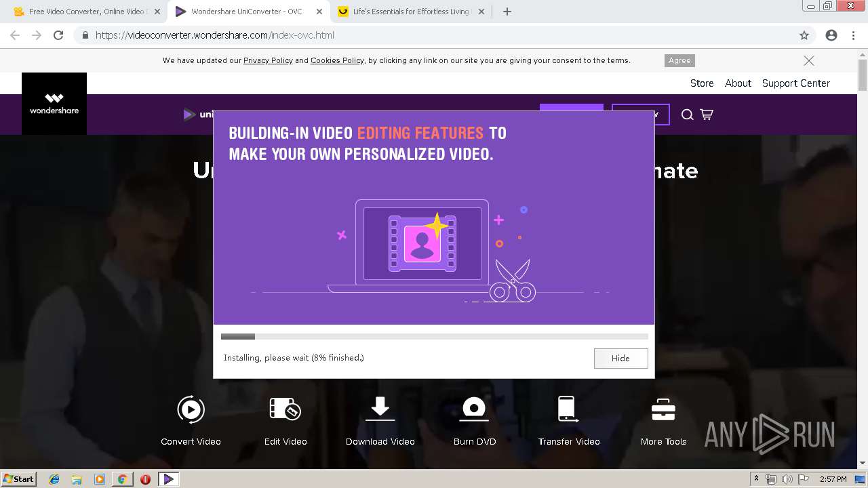
Task: Click the Transfer Video icon
Action: coord(567,409)
